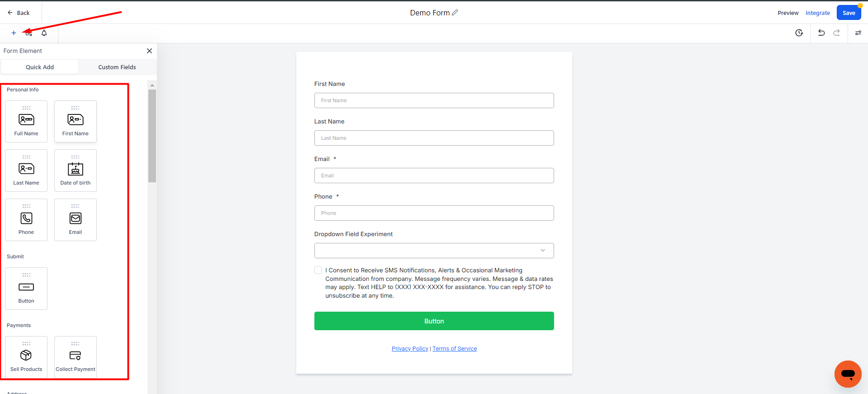This screenshot has height=394, width=868.
Task: Open the Privacy Policy link
Action: 410,349
